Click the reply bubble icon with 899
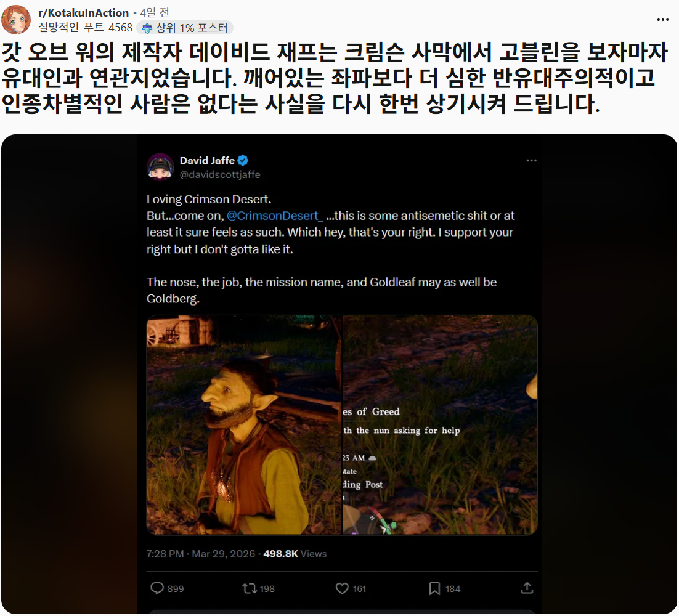The image size is (679, 616). coord(157,588)
